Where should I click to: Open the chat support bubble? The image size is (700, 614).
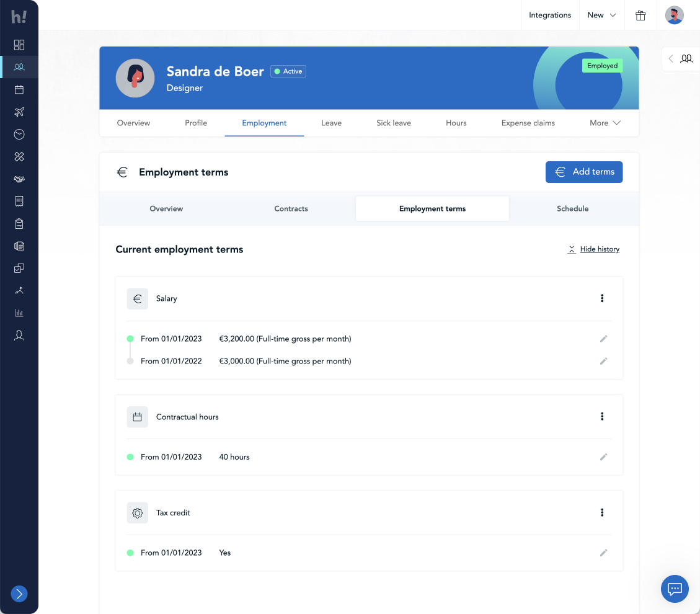pos(675,589)
